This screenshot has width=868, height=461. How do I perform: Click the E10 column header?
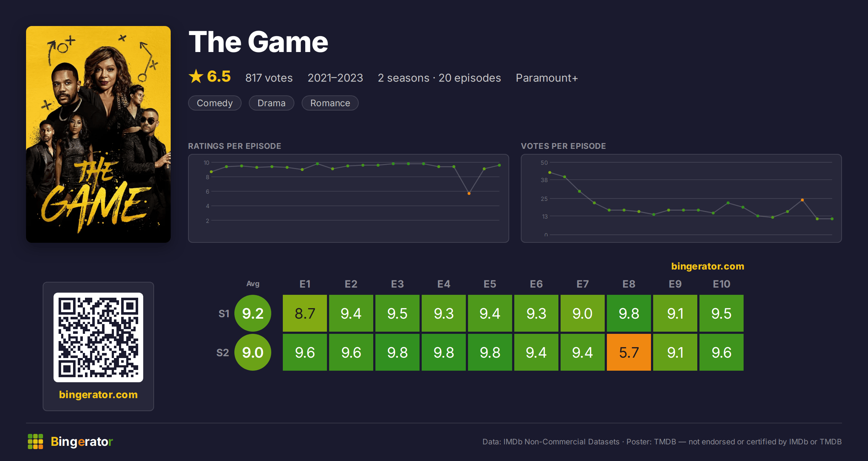722,284
